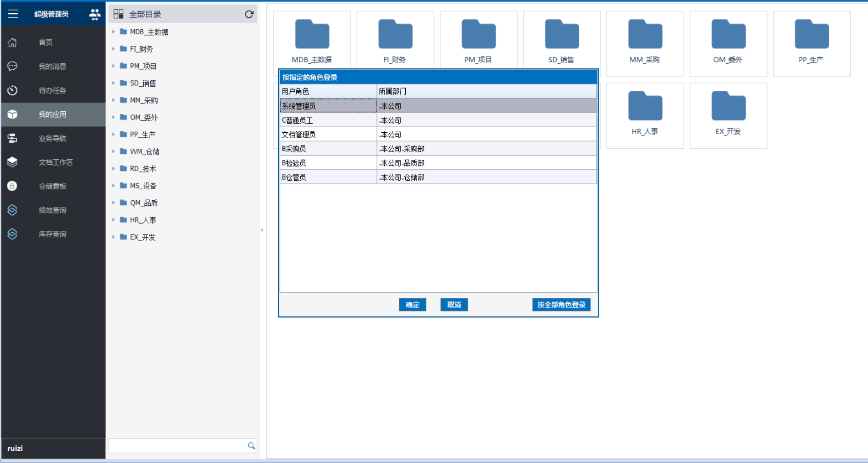Open 待办任务 clock icon
This screenshot has height=463, width=868.
[12, 90]
